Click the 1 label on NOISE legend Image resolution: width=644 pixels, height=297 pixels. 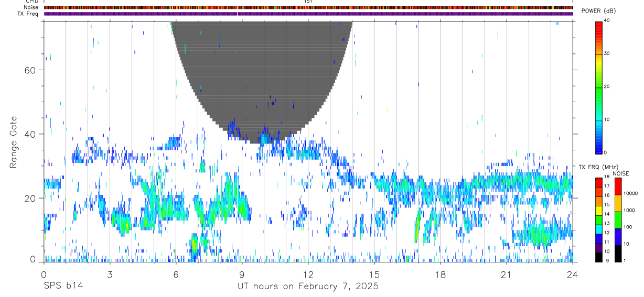coord(624,260)
